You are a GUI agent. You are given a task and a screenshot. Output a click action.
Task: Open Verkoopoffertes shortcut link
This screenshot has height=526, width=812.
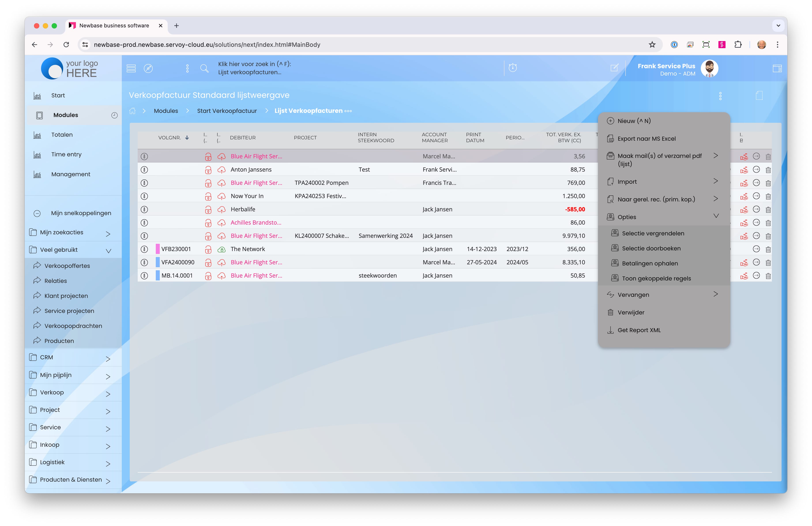point(67,266)
